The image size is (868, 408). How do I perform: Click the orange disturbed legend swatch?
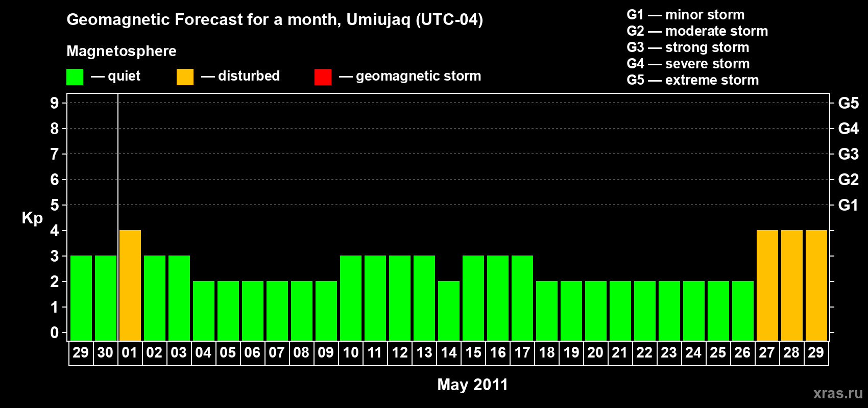[x=185, y=77]
